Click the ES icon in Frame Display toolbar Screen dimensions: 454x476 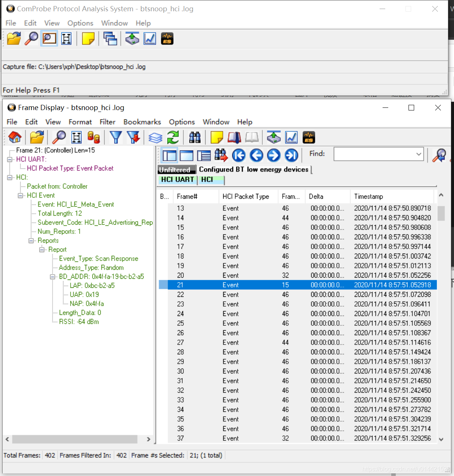click(309, 137)
